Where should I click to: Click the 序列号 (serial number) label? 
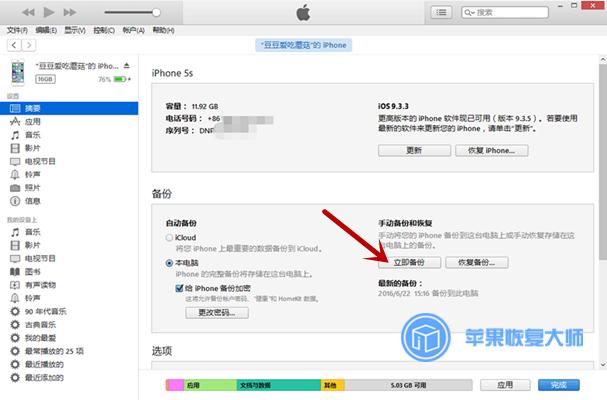click(180, 130)
